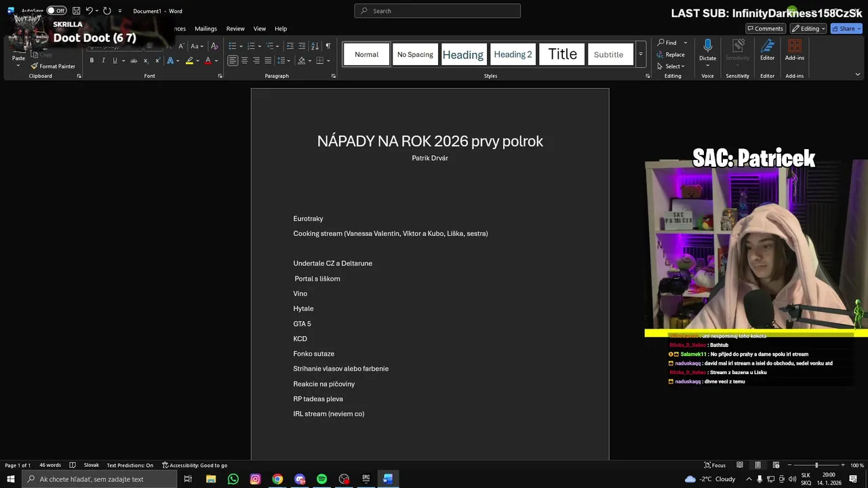This screenshot has width=868, height=488.
Task: Open the Editing mode dropdown
Action: point(808,28)
